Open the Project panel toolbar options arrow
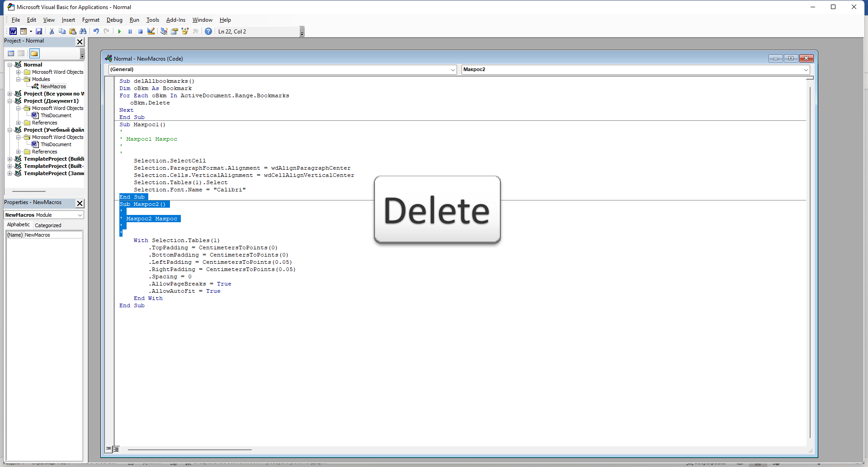This screenshot has height=467, width=868. (x=82, y=54)
